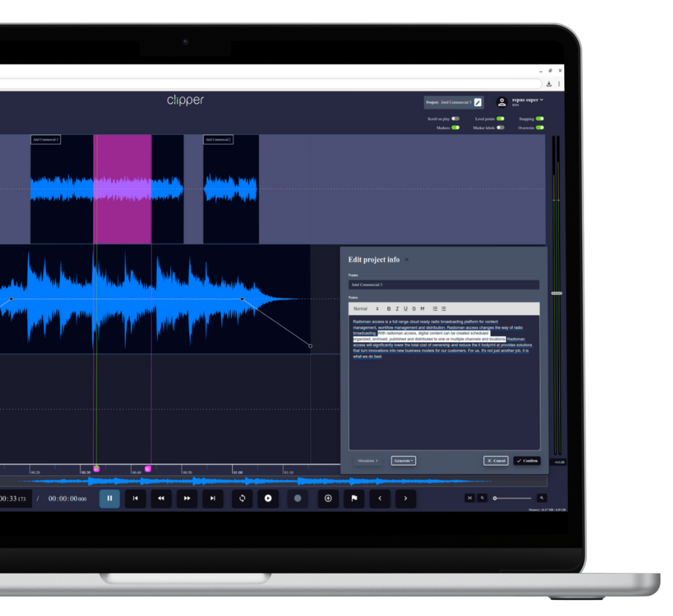The height and width of the screenshot is (616, 673).
Task: Toggle loop playback icon
Action: (242, 498)
